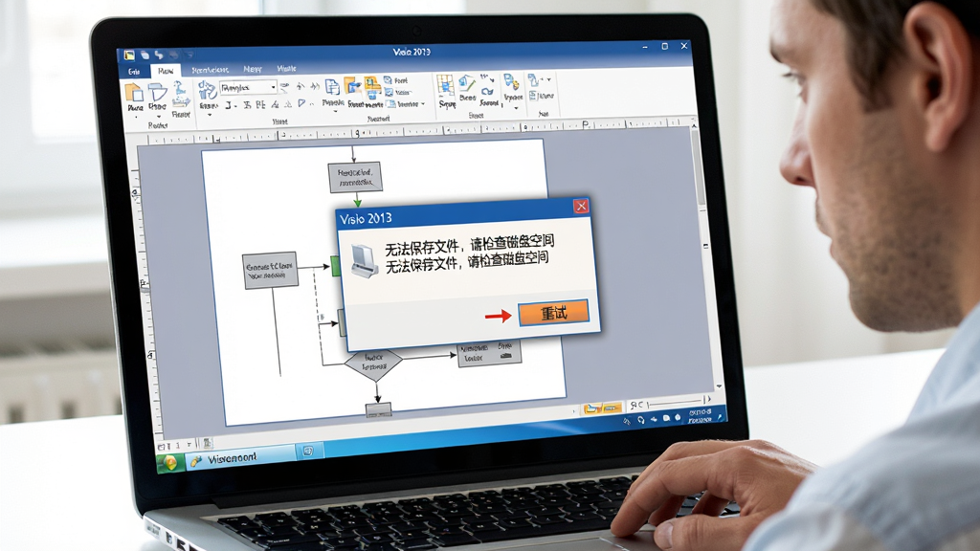The height and width of the screenshot is (551, 980).
Task: Expand the dropdown under the shield icon
Action: [x=516, y=107]
